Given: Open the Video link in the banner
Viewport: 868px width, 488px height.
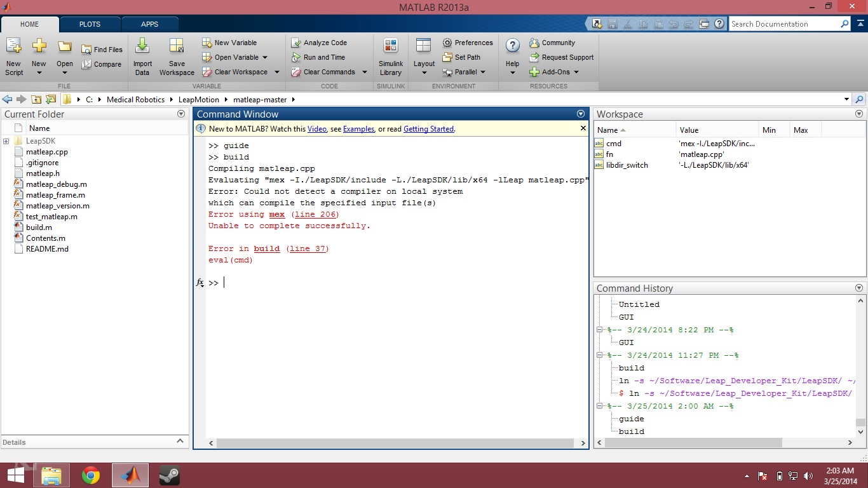Looking at the screenshot, I should [317, 129].
